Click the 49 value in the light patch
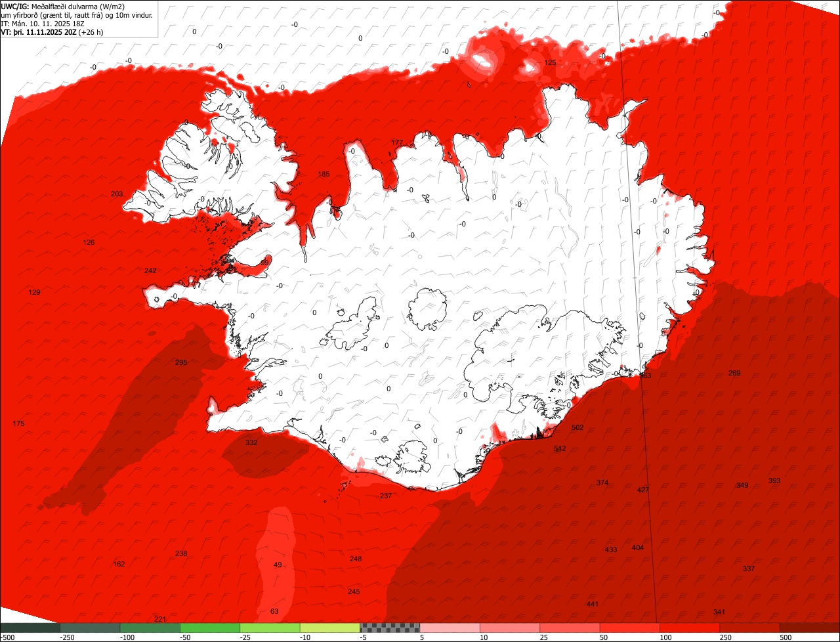The image size is (840, 642). coord(278,565)
